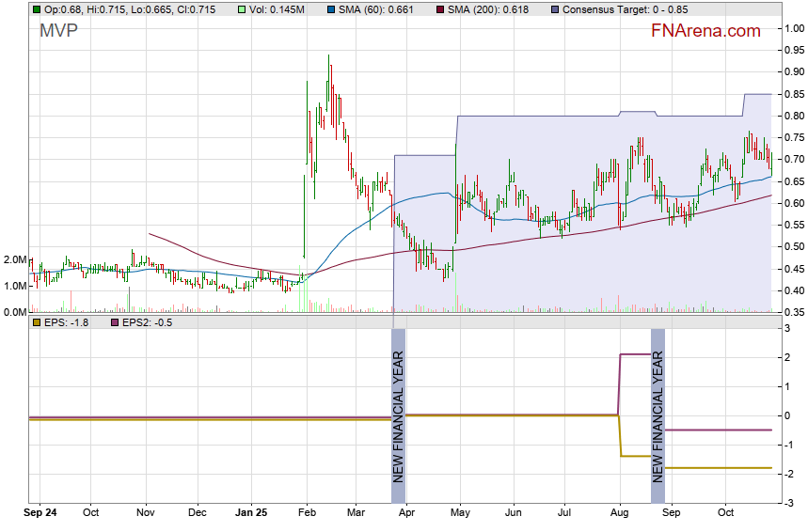This screenshot has height=532, width=808.
Task: Click the gold EPS legend swatch
Action: point(37,322)
